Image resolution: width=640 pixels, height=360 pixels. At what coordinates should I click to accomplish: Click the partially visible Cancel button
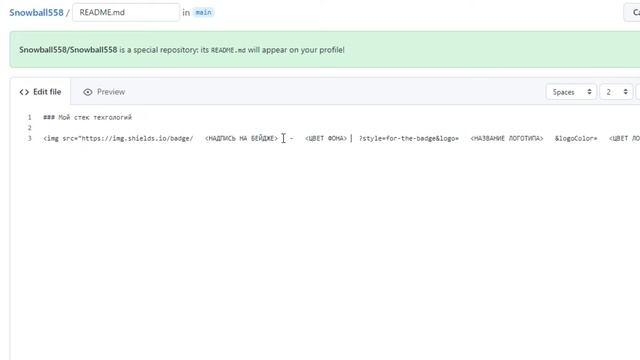(x=632, y=12)
